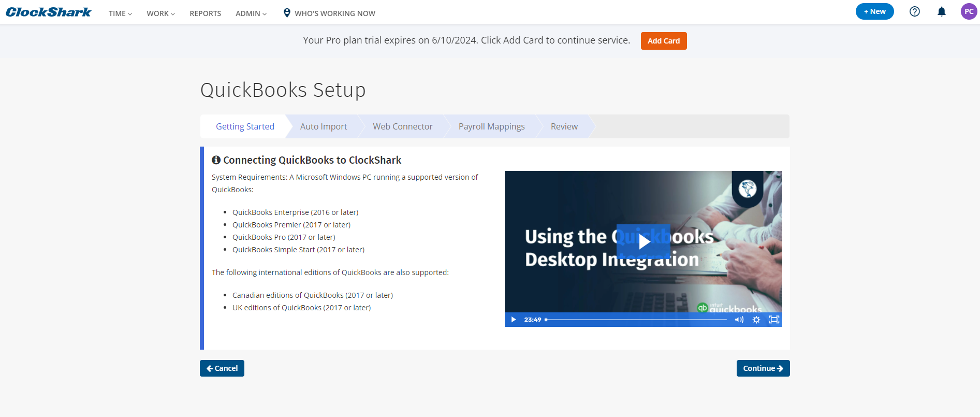
Task: Open video settings gear icon
Action: [756, 320]
